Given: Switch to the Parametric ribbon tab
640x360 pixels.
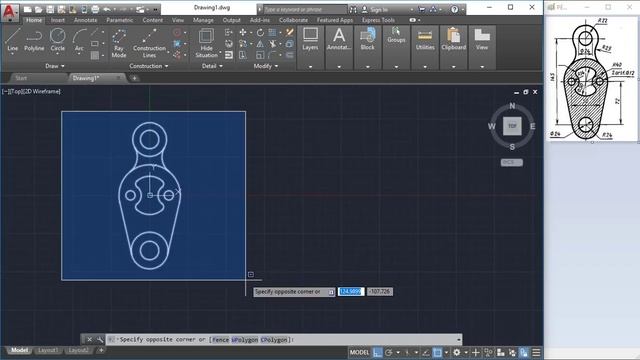Looking at the screenshot, I should pyautogui.click(x=120, y=20).
